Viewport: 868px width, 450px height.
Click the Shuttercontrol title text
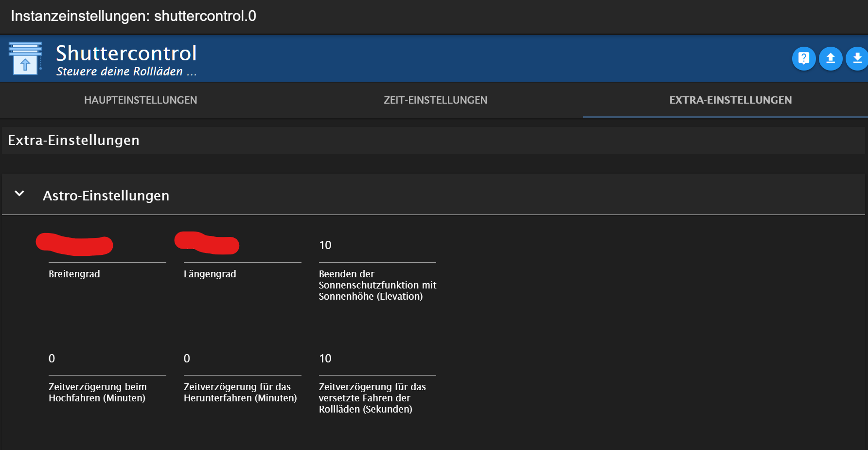tap(126, 53)
